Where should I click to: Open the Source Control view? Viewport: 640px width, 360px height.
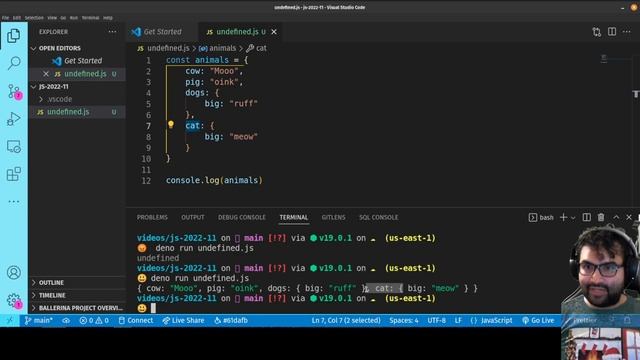tap(14, 91)
